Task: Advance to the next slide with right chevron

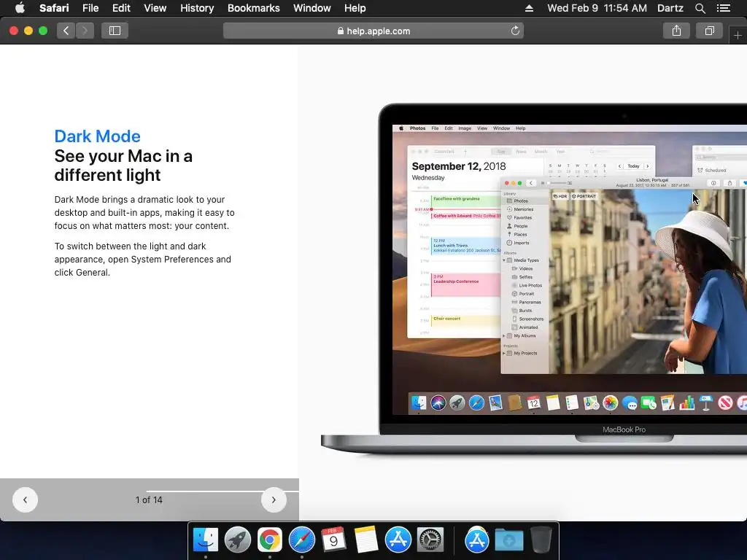Action: pyautogui.click(x=274, y=500)
